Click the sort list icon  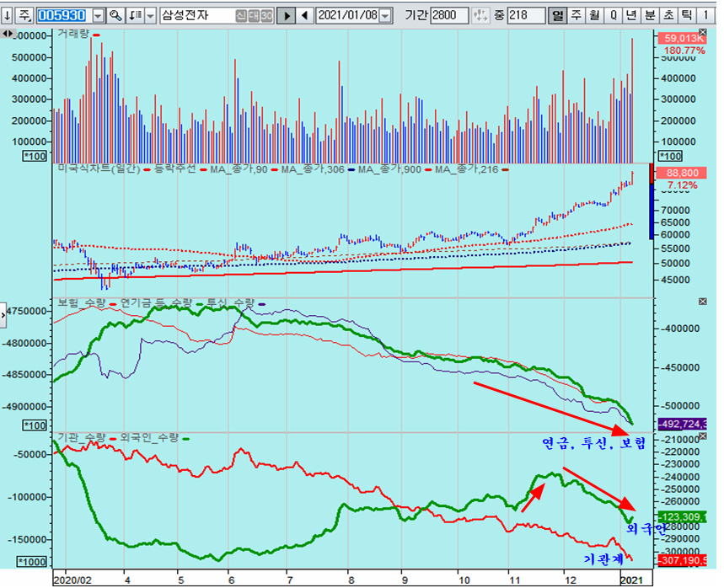point(135,16)
